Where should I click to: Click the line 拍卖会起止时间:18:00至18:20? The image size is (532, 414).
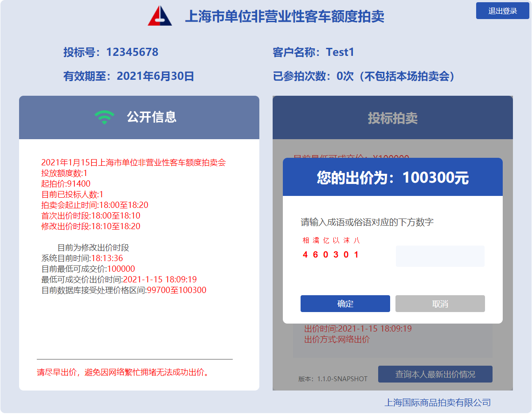(94, 205)
